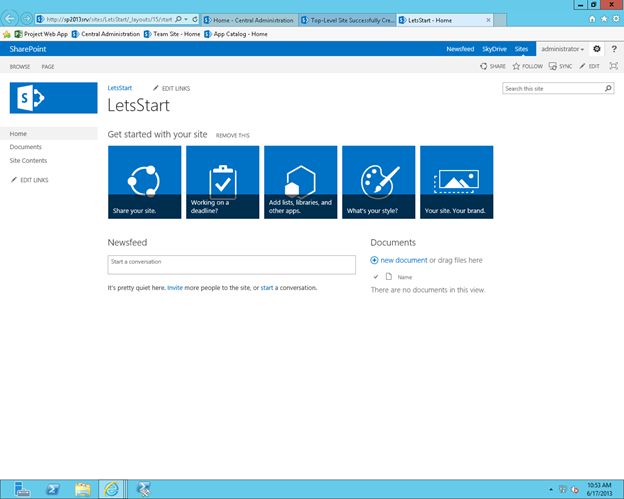Open the Share your site tile
The height and width of the screenshot is (499, 624).
pos(144,182)
